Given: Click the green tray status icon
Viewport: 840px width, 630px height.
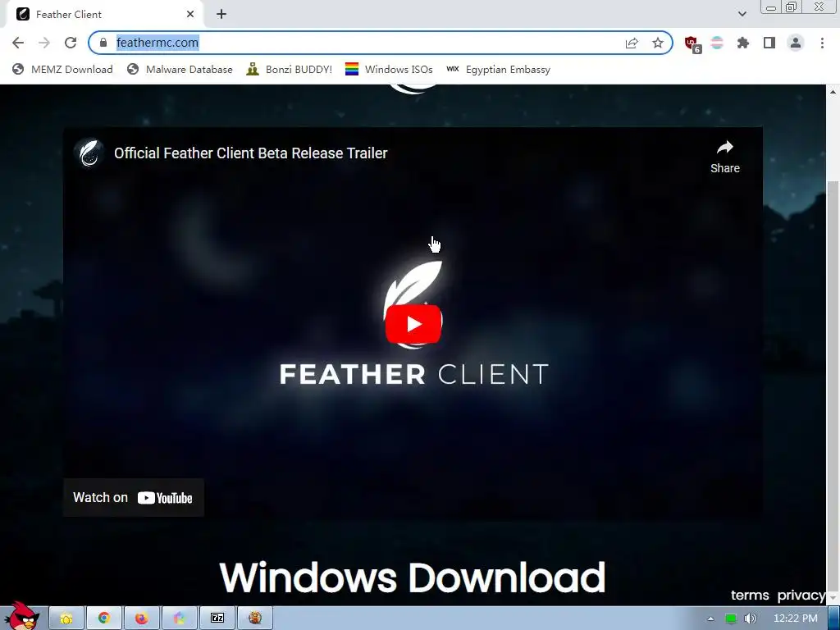Looking at the screenshot, I should pyautogui.click(x=730, y=619).
